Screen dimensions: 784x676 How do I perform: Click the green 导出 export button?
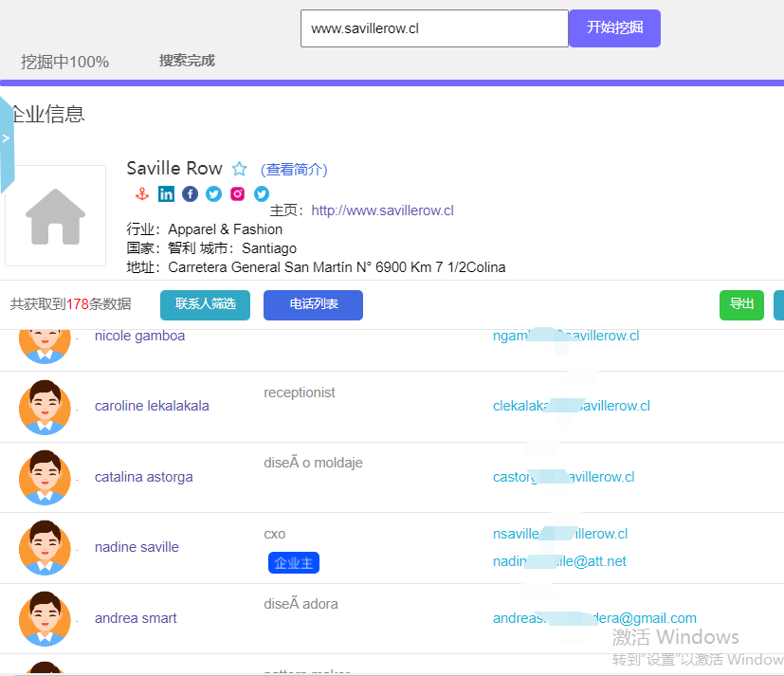[741, 305]
